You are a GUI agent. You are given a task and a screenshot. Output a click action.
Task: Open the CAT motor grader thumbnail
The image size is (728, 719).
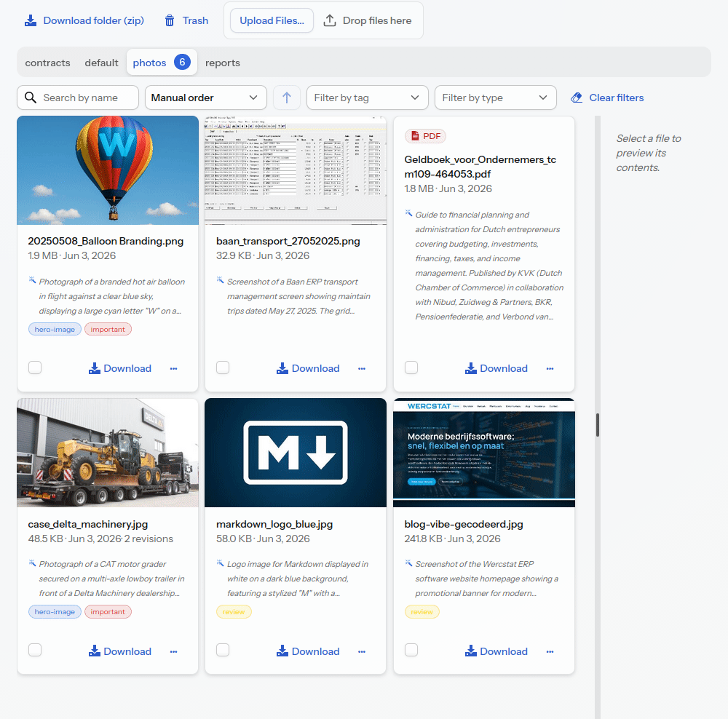click(108, 453)
